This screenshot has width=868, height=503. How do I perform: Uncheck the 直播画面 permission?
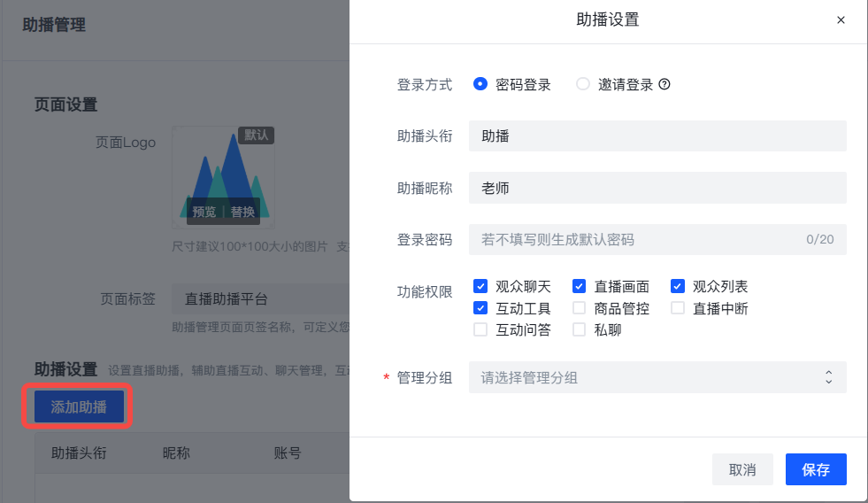pyautogui.click(x=579, y=286)
